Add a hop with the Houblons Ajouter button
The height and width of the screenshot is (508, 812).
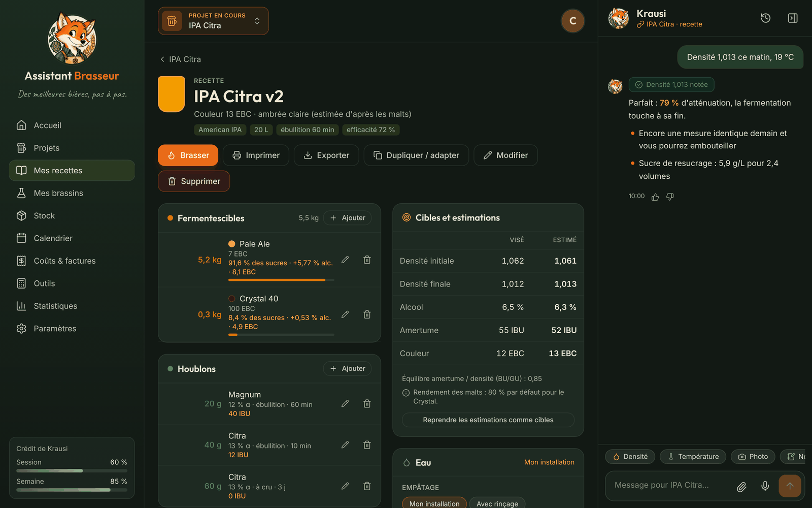(348, 369)
